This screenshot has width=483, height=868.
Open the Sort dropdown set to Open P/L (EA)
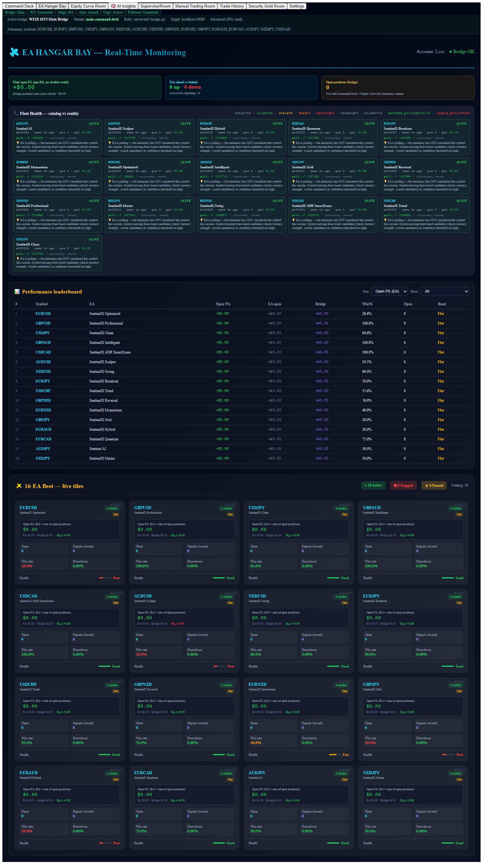point(389,291)
